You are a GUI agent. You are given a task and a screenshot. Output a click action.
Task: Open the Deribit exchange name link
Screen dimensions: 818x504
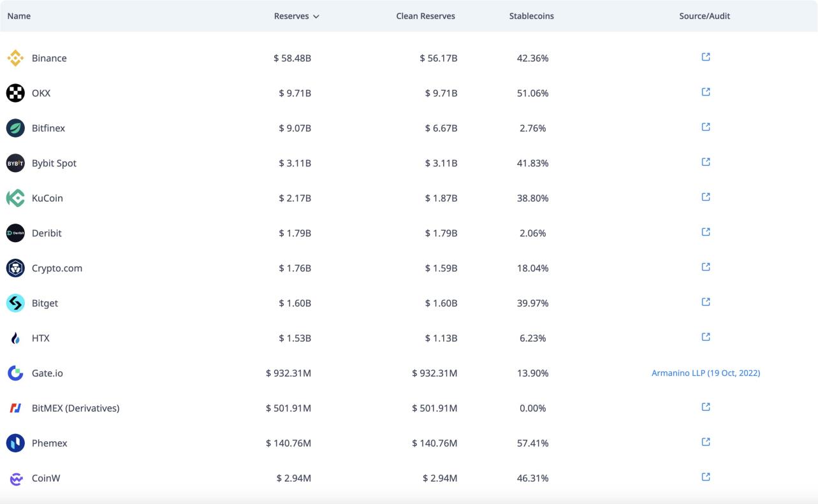pyautogui.click(x=47, y=233)
